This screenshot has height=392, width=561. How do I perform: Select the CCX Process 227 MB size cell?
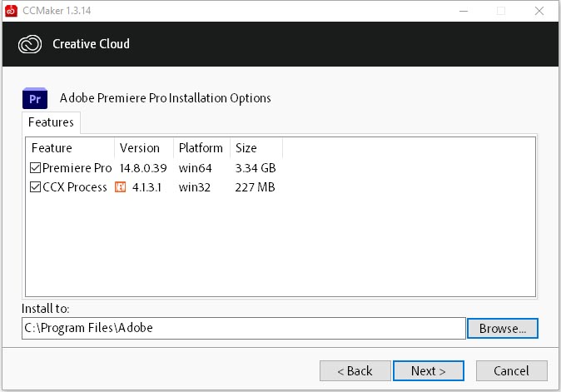[255, 187]
